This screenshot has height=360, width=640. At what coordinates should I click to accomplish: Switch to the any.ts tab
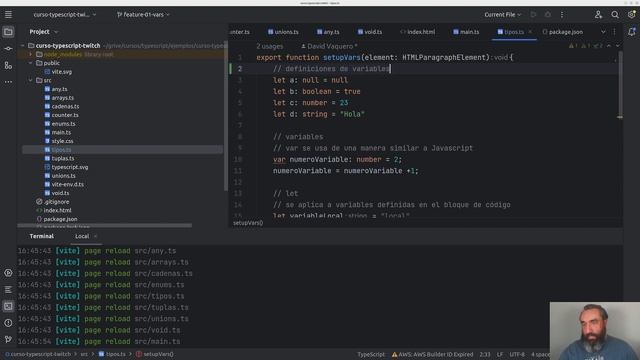(x=328, y=32)
